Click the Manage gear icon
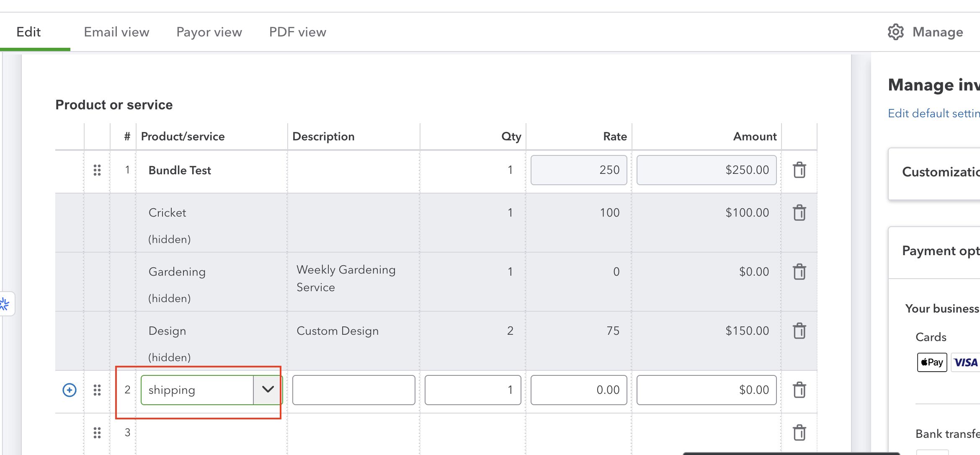This screenshot has width=980, height=455. coord(895,32)
